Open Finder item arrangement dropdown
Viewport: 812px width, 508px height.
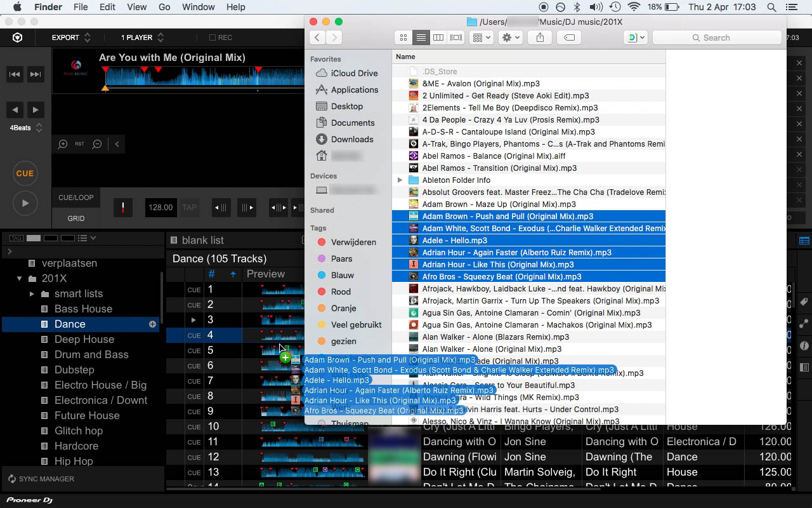(x=481, y=37)
